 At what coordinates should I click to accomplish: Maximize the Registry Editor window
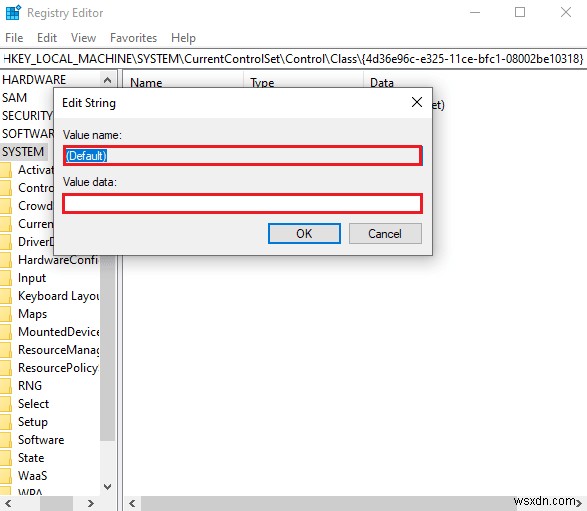520,12
